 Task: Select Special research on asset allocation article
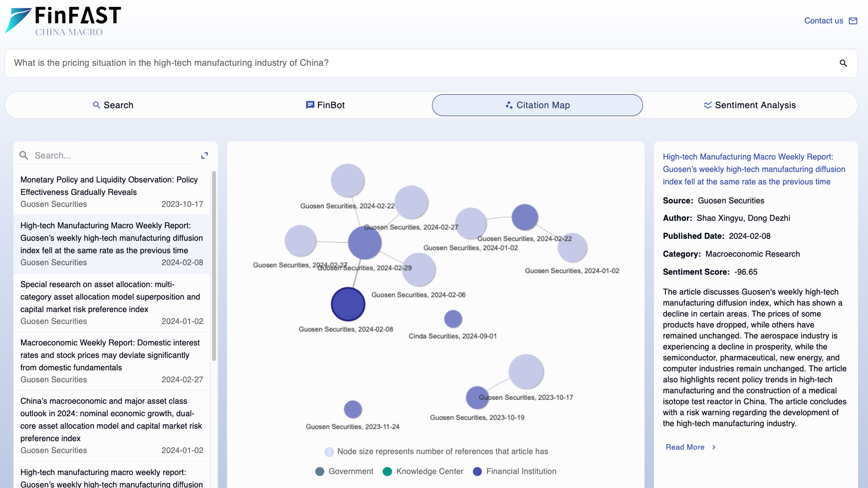point(112,303)
